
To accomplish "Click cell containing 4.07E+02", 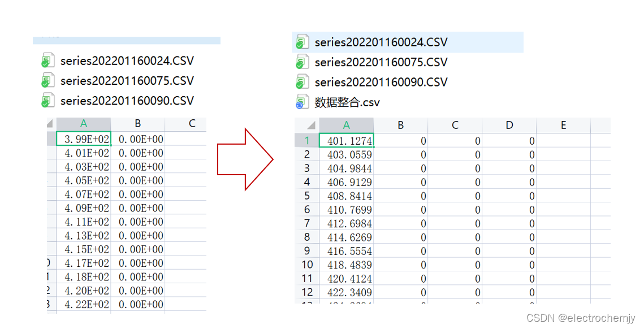I will click(84, 194).
